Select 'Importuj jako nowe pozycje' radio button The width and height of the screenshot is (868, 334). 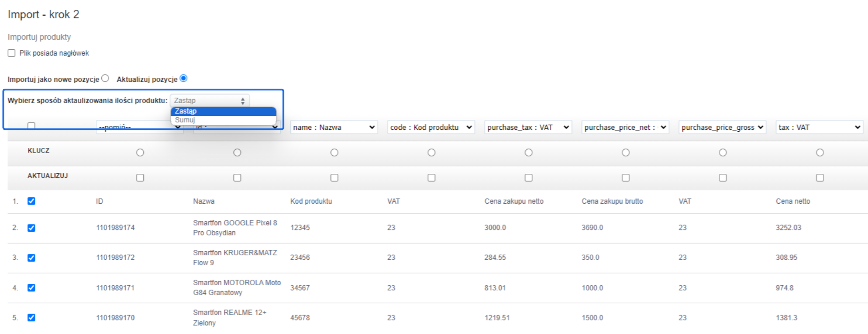coord(105,78)
